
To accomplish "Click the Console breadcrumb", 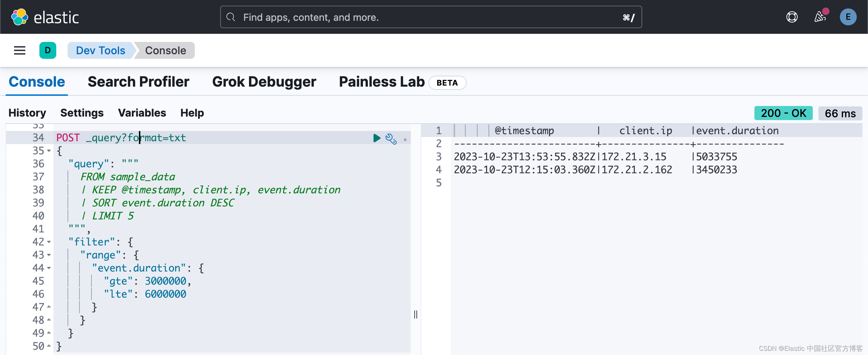I will tap(166, 50).
